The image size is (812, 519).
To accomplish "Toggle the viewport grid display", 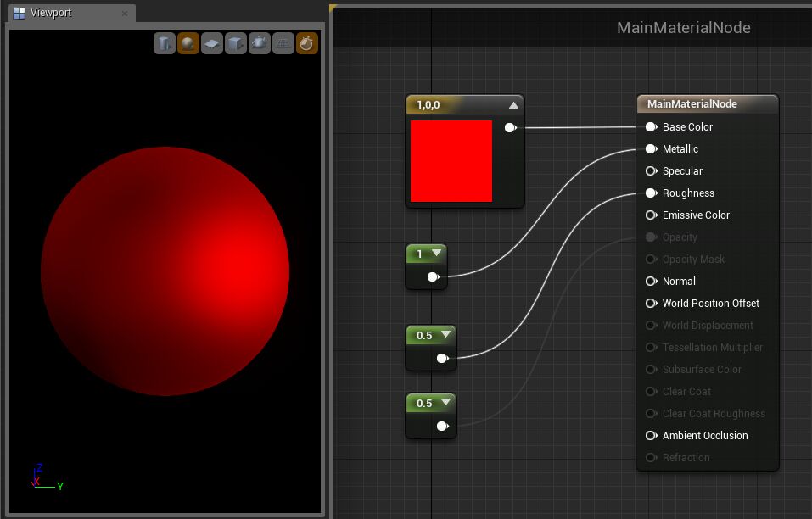I will pyautogui.click(x=283, y=43).
